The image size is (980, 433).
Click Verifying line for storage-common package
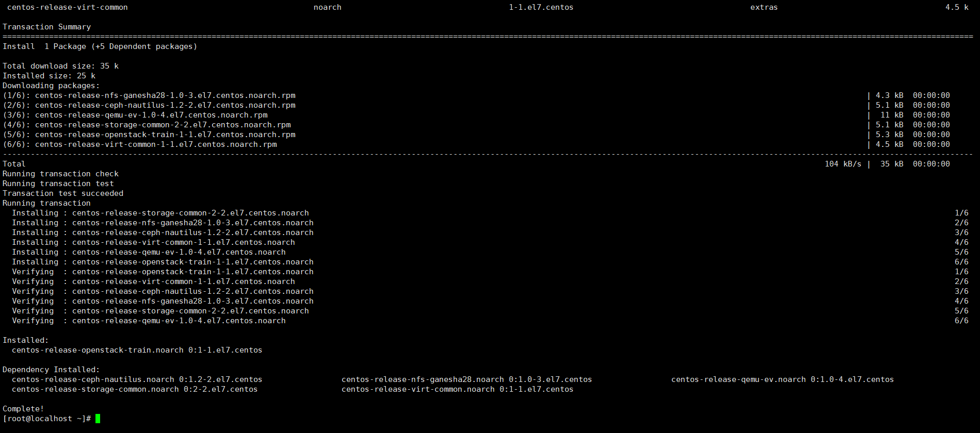click(160, 311)
